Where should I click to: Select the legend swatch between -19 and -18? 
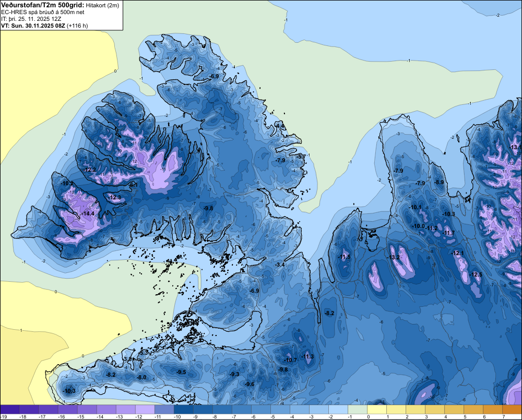coord(9,409)
